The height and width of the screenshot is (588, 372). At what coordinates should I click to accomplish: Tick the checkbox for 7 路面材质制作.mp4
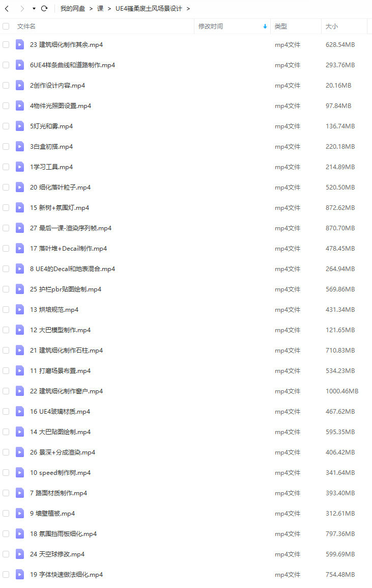coord(6,493)
